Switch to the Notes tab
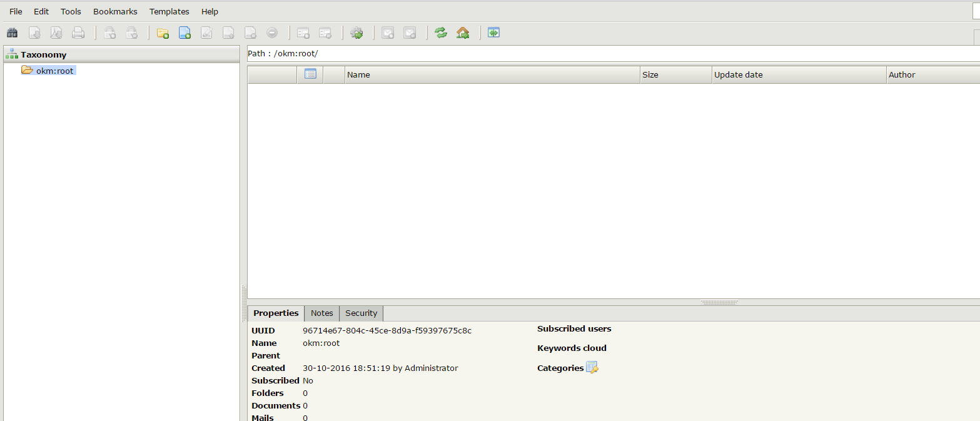The height and width of the screenshot is (421, 980). coord(321,313)
